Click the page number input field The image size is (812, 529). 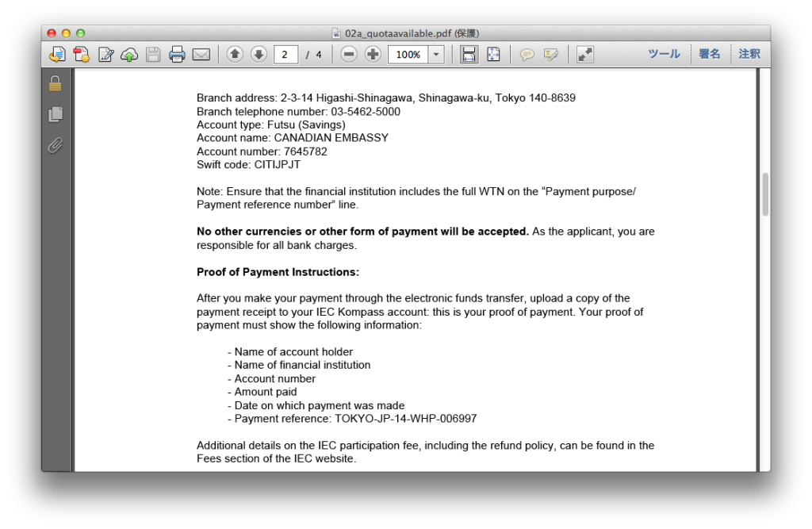285,55
